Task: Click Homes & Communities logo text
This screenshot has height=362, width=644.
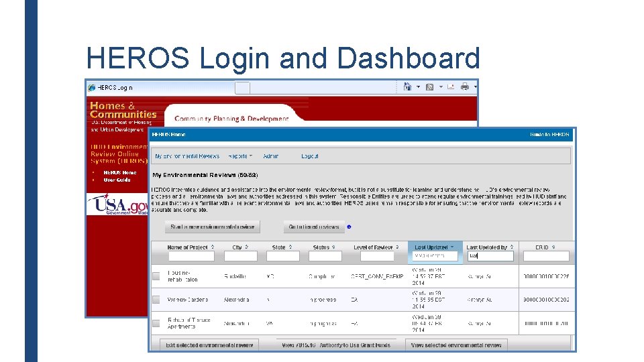Action: coord(123,110)
